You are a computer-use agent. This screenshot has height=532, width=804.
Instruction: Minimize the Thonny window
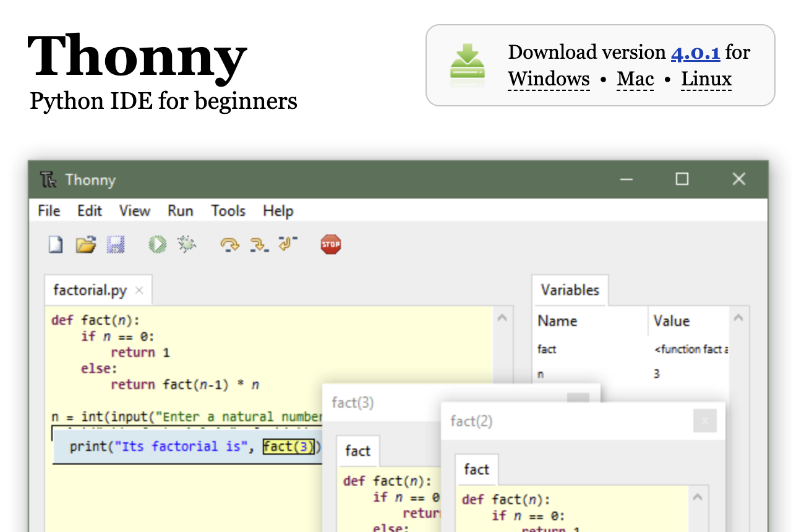click(627, 179)
